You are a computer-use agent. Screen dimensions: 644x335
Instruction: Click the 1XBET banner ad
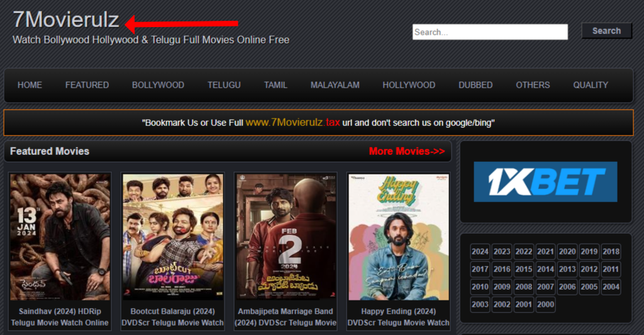click(x=545, y=182)
